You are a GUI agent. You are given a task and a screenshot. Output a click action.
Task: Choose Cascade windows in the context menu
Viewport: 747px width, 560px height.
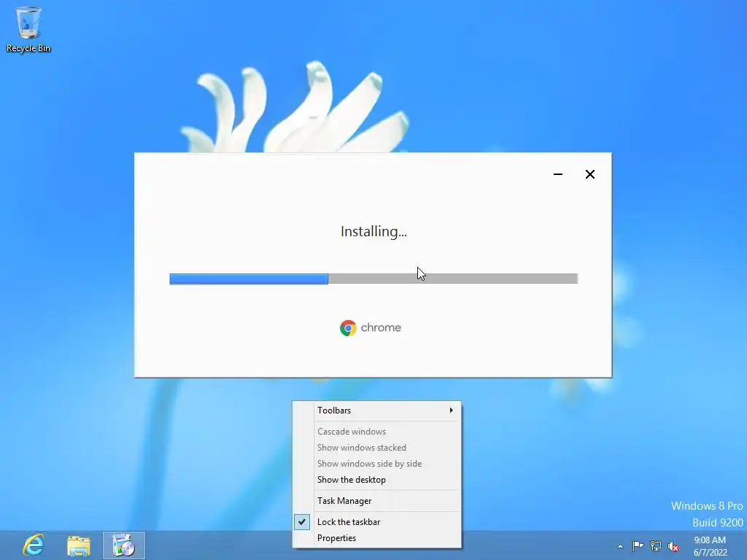point(377,432)
